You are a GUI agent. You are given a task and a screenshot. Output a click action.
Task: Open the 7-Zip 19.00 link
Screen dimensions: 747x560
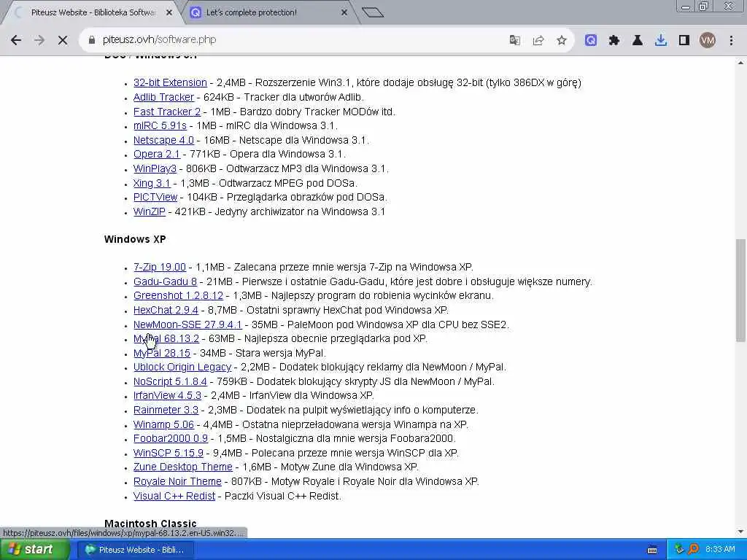pyautogui.click(x=160, y=267)
